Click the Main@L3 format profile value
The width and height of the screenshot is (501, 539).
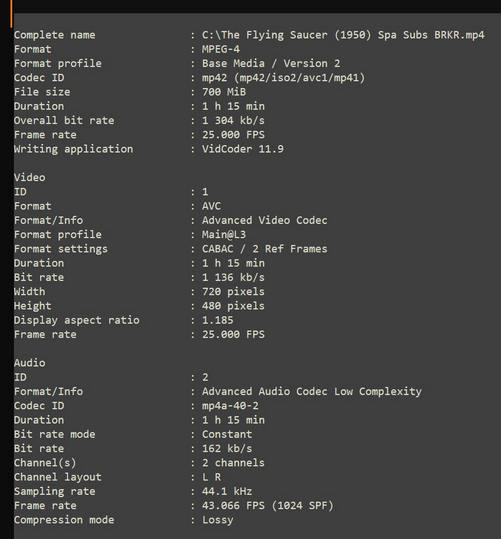click(224, 234)
